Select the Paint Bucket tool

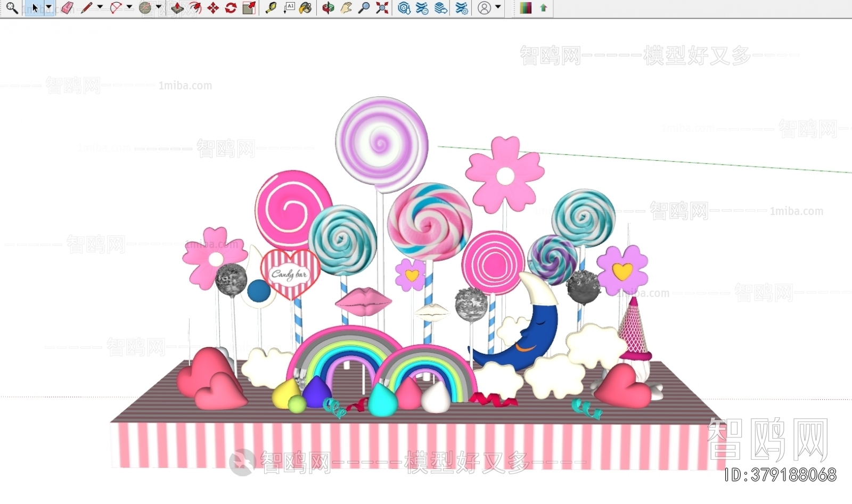[306, 8]
